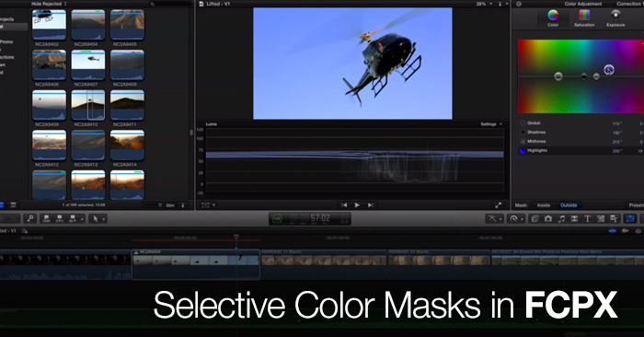Select the Color pane icon

pyautogui.click(x=553, y=18)
